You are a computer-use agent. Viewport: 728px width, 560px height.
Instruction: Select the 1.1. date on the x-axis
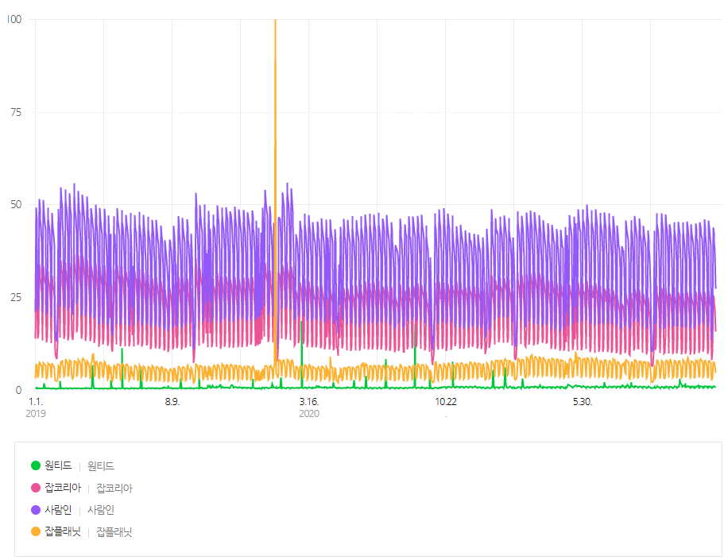pos(36,402)
